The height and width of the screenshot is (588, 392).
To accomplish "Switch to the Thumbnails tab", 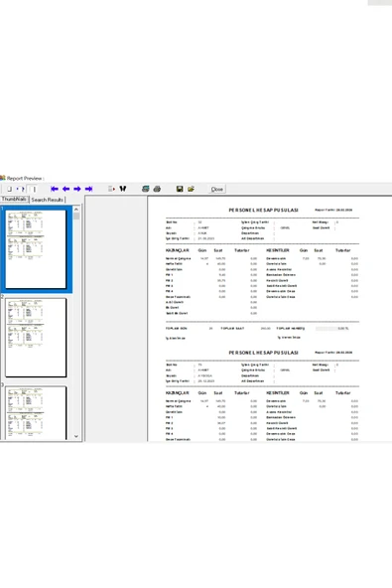I will (14, 199).
